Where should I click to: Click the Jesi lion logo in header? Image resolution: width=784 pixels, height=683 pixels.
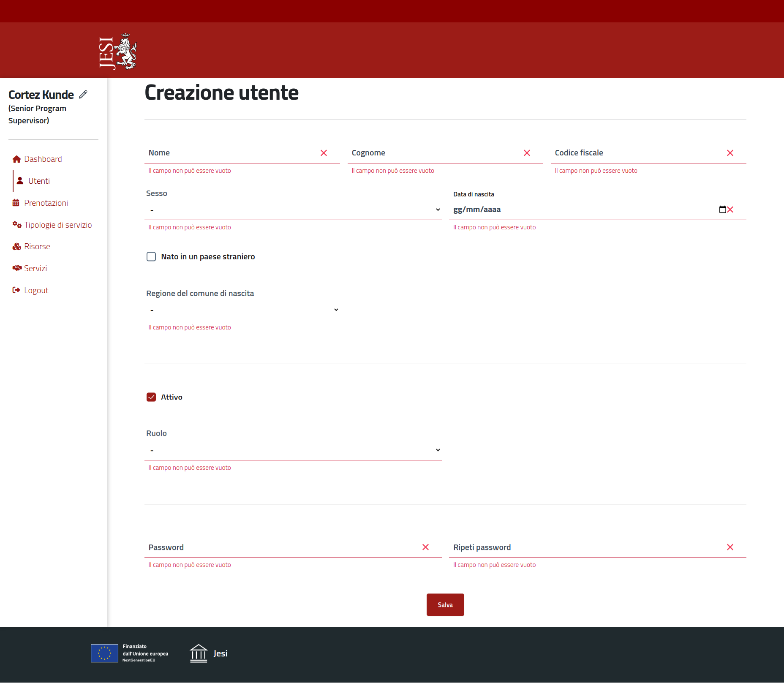pyautogui.click(x=118, y=52)
